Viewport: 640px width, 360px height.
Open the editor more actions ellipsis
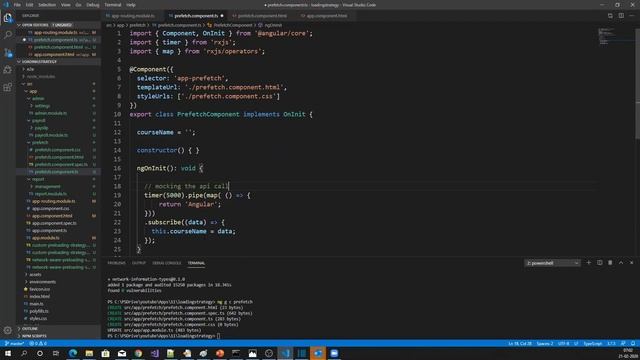(632, 16)
